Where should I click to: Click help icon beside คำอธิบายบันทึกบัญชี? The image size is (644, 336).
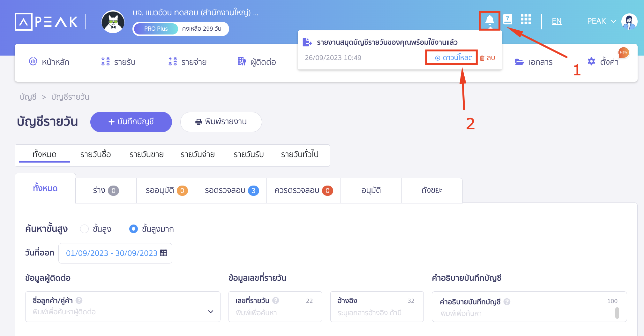pos(507,302)
